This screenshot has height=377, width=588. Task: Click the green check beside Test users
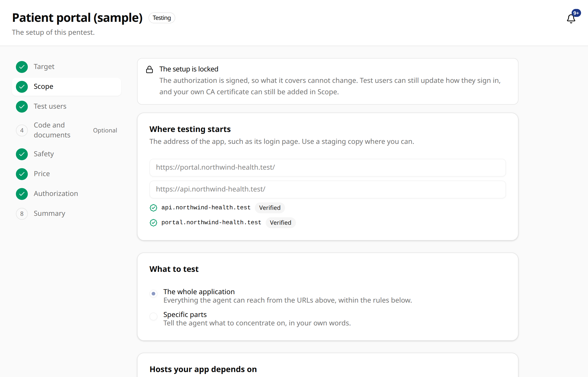22,106
